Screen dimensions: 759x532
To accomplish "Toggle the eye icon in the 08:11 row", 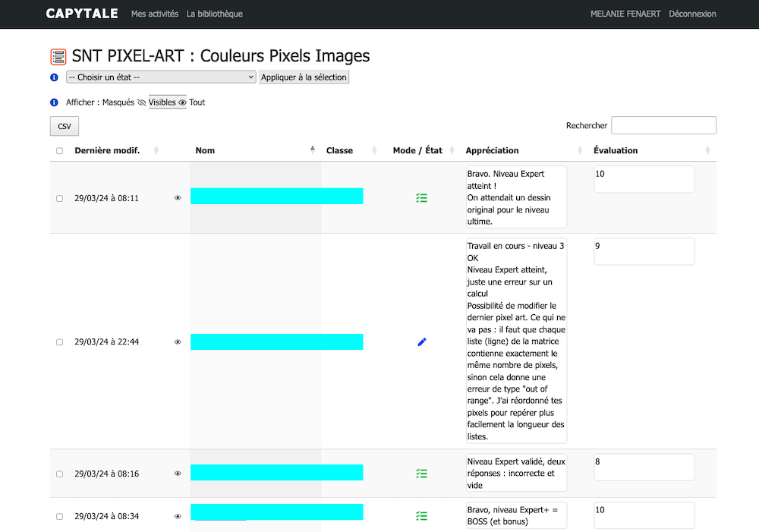I will (178, 198).
